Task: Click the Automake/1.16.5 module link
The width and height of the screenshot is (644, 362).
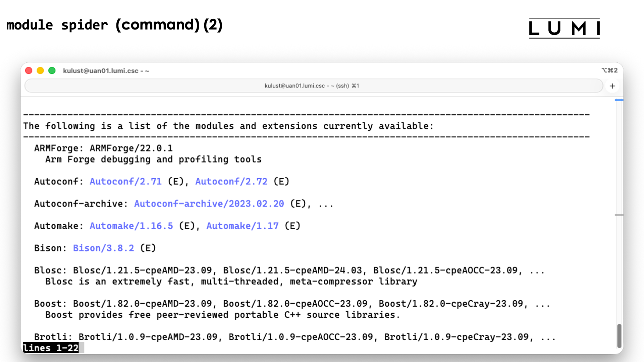Action: [x=131, y=226]
